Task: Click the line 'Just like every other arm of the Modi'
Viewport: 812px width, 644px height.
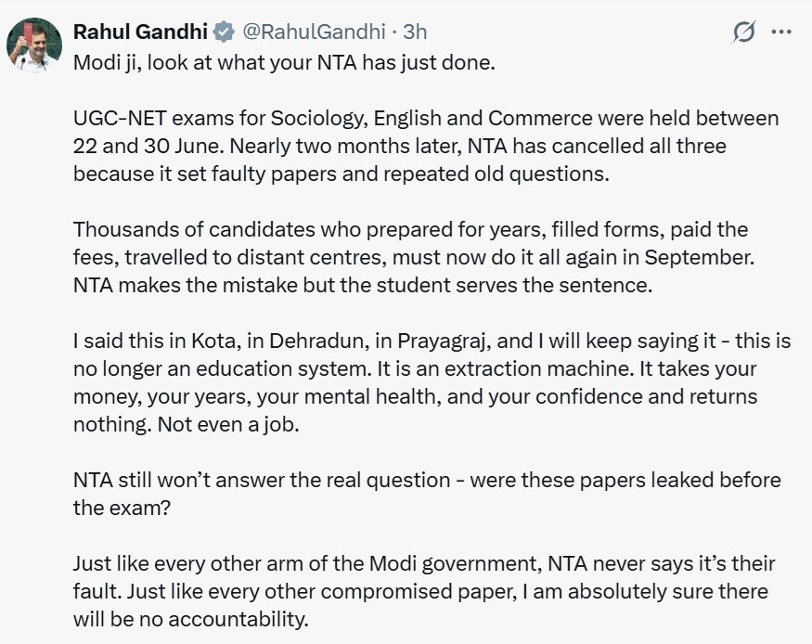Action: pos(423,564)
